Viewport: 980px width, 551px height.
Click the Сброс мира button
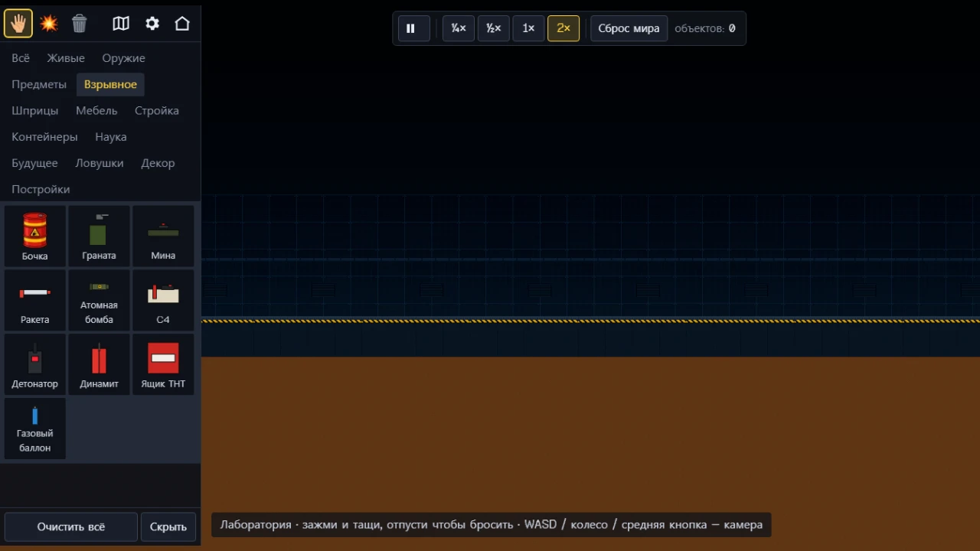click(629, 28)
